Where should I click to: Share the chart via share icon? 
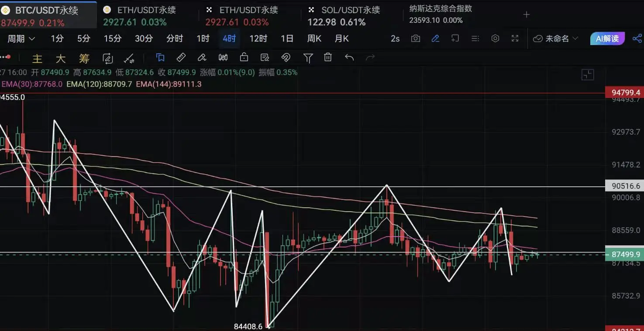(x=637, y=38)
